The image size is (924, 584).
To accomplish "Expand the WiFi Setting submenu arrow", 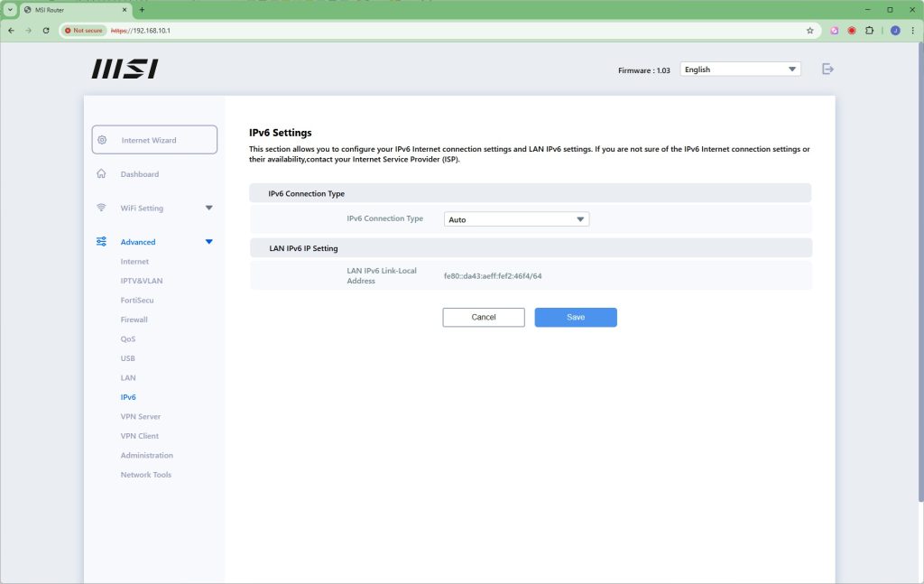I will click(209, 209).
